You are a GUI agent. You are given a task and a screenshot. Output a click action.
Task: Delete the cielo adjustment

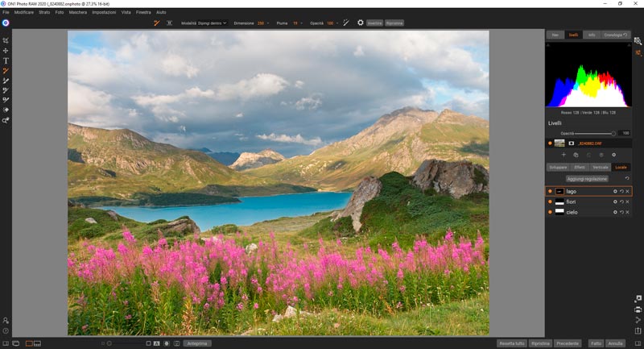pyautogui.click(x=627, y=212)
